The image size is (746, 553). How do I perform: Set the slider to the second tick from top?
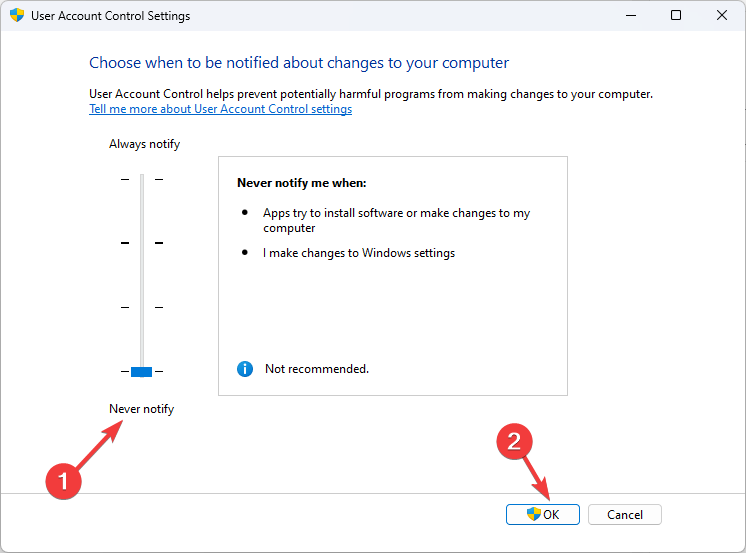pos(141,243)
